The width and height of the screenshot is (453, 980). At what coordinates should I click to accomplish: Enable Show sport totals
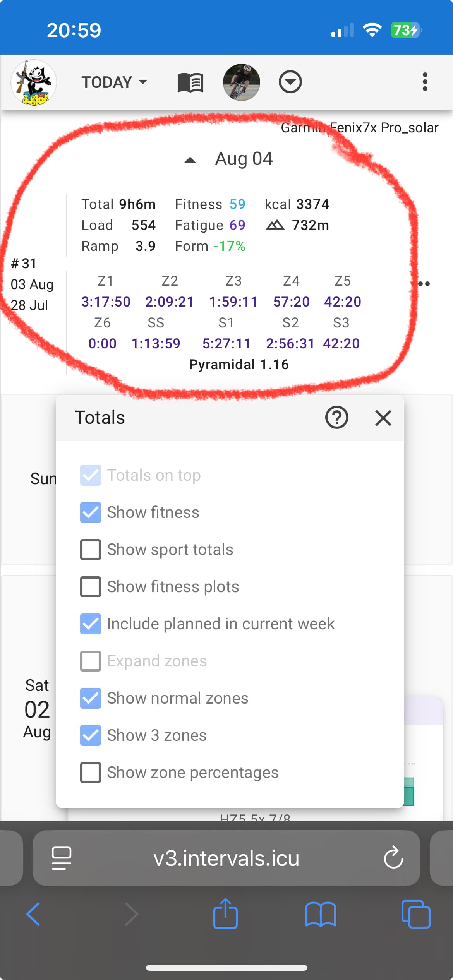(91, 550)
